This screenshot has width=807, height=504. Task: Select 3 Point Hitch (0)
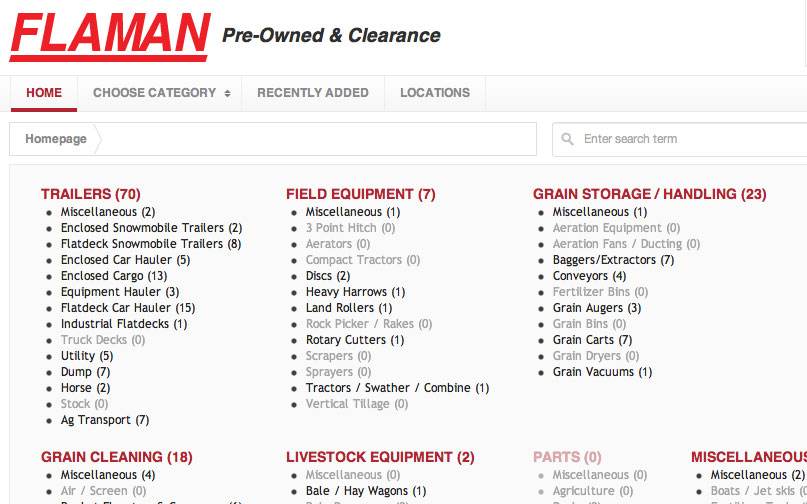[350, 228]
